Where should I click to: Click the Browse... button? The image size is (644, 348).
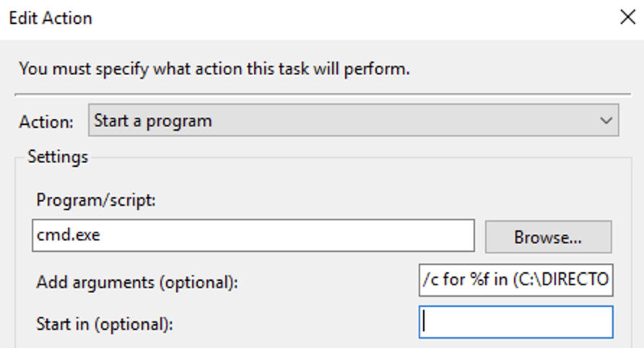click(x=548, y=237)
